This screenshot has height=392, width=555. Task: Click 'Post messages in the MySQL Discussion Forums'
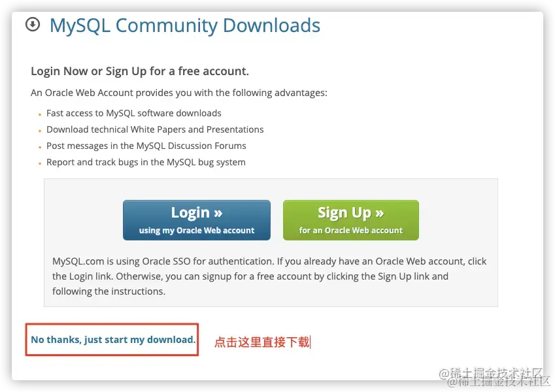pos(146,146)
